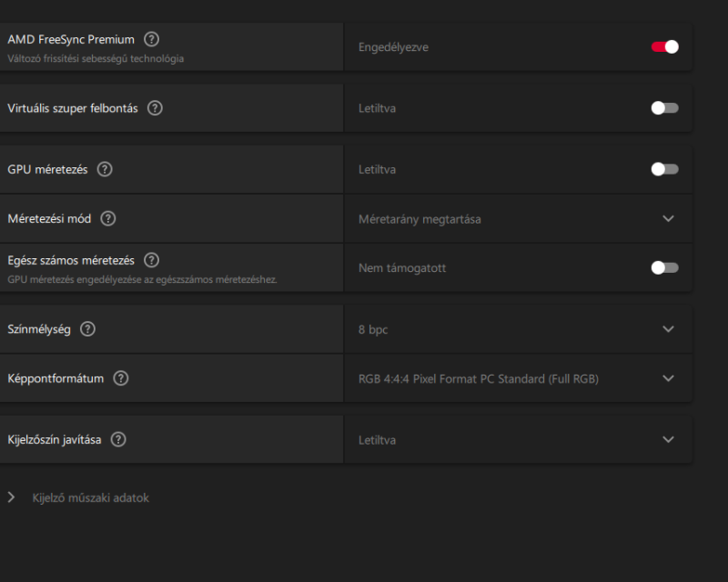Click the Méretezési mód question mark icon
728x582 pixels.
click(108, 218)
